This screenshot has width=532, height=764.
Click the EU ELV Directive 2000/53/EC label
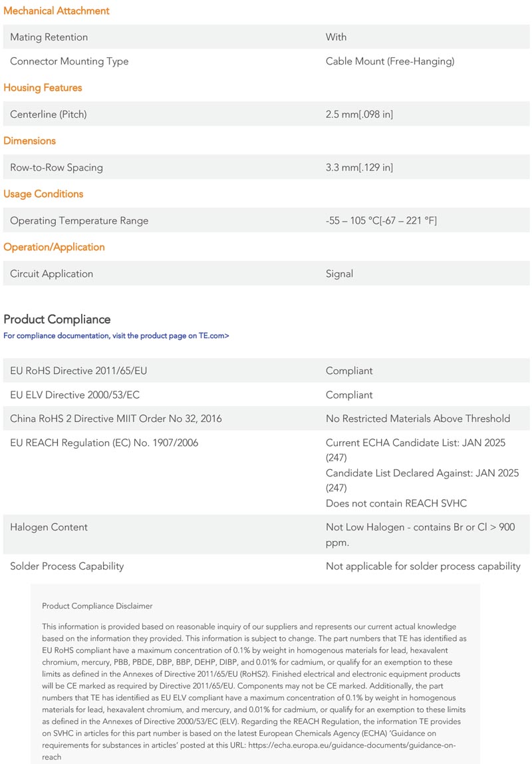coord(75,395)
